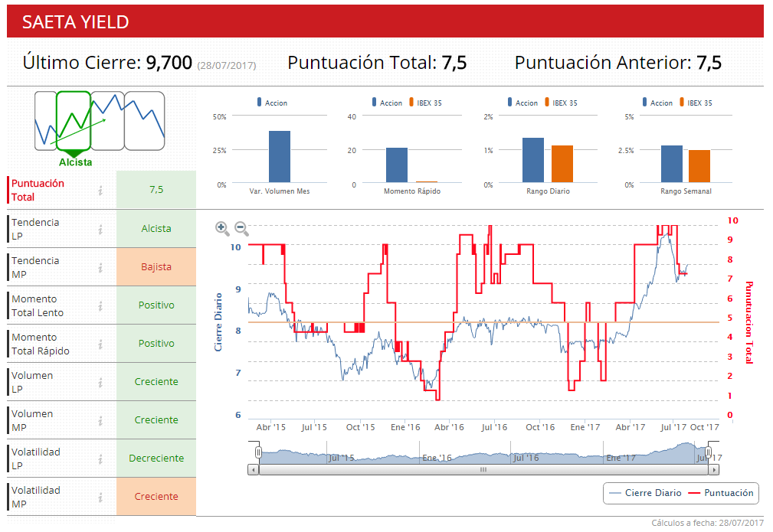
Task: Click the Puntuación Anterior 7,5 text
Action: click(618, 63)
